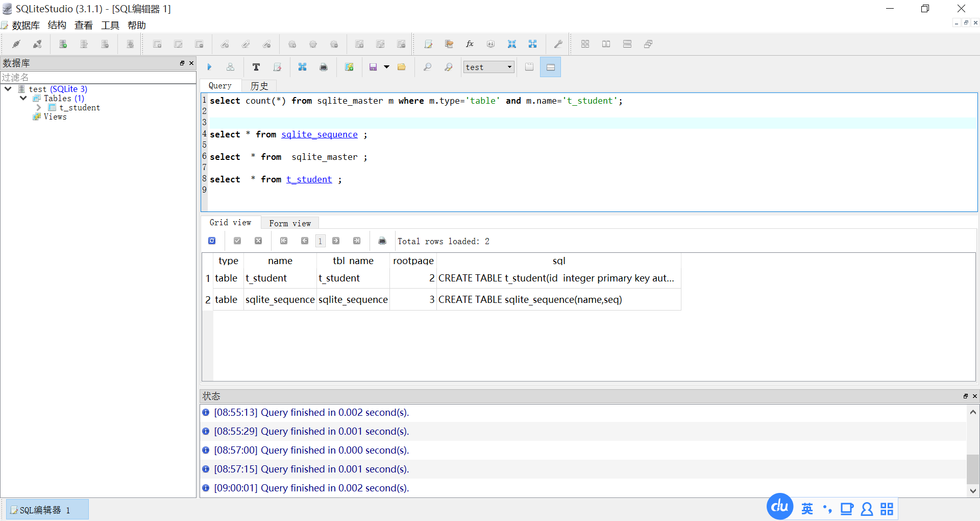Load SQL from file folder icon
The width and height of the screenshot is (980, 521).
pyautogui.click(x=402, y=67)
